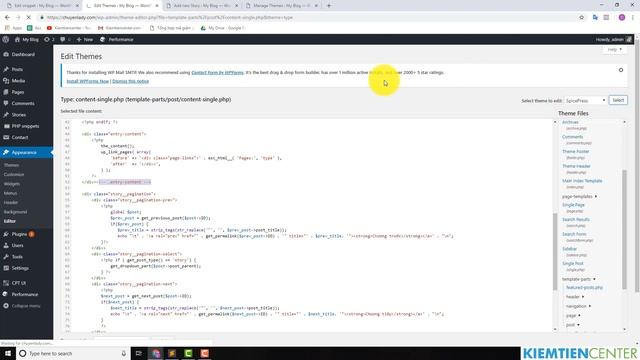
Task: Open the Archives theme file
Action: pyautogui.click(x=570, y=122)
